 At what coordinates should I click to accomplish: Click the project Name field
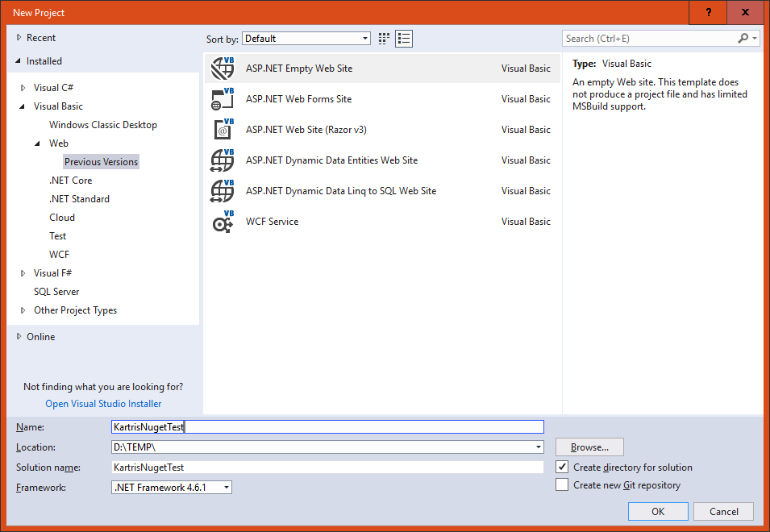tap(327, 427)
